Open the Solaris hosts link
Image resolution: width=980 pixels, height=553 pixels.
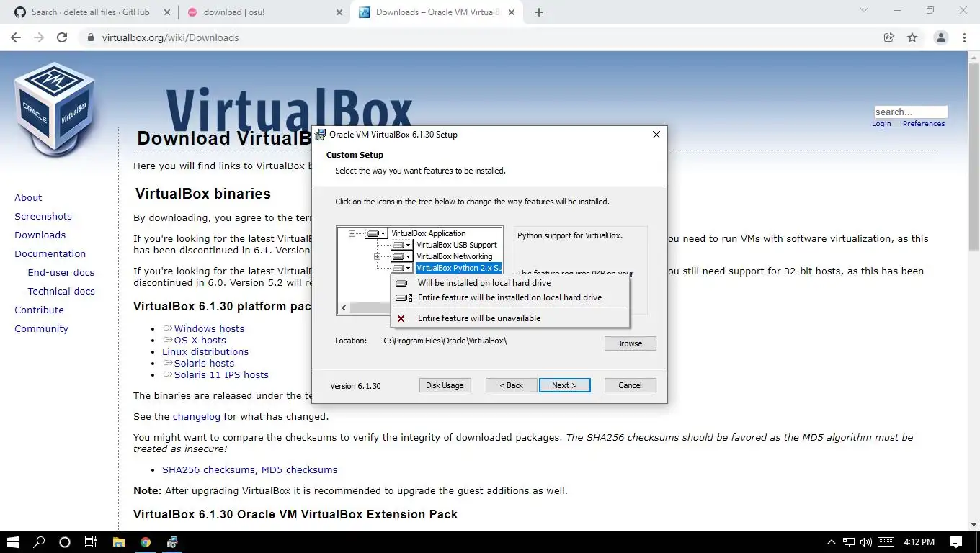point(204,363)
